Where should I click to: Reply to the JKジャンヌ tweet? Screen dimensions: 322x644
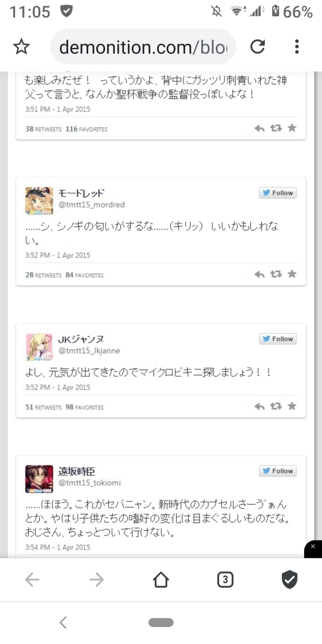point(259,406)
